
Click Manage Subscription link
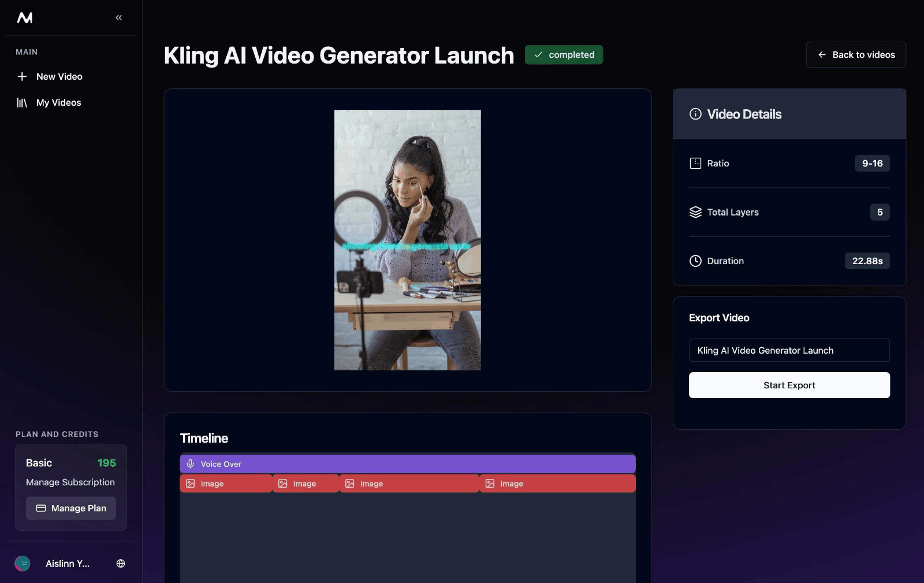pos(70,482)
